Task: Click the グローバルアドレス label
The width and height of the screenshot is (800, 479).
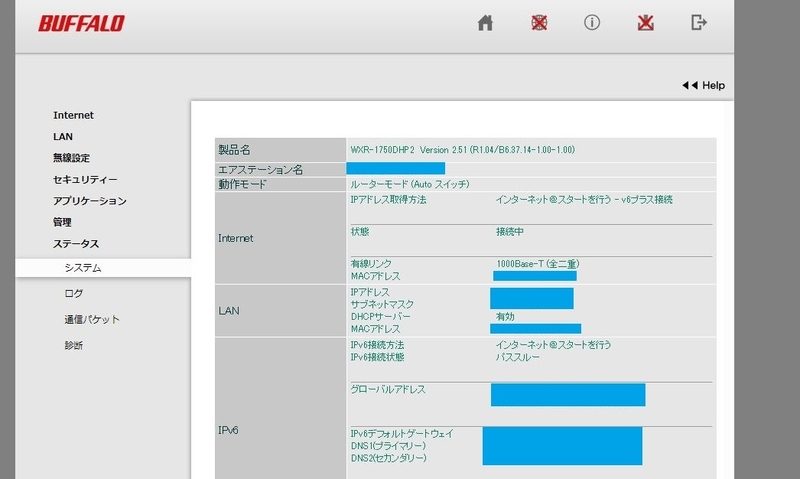Action: click(388, 389)
